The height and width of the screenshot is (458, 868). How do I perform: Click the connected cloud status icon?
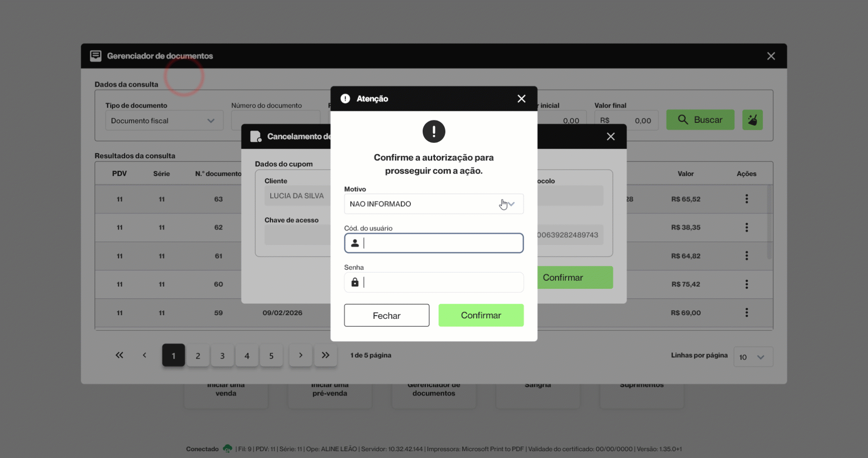[228, 448]
